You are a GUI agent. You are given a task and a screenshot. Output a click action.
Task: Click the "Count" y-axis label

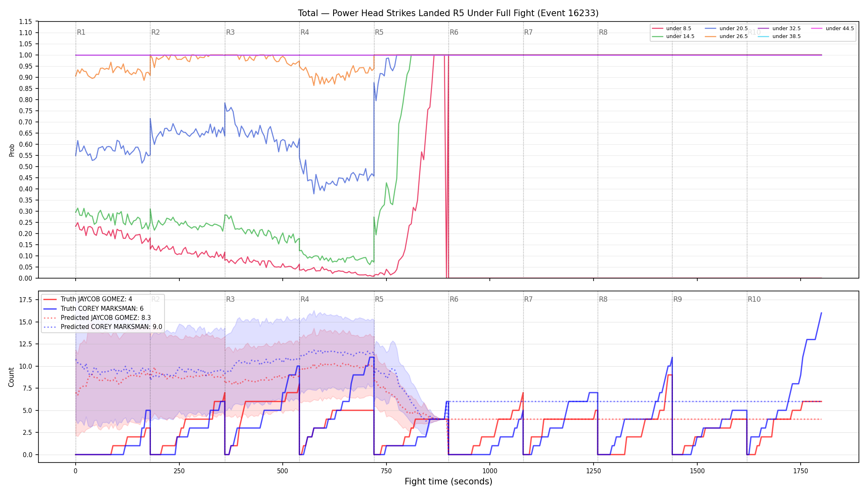tap(11, 377)
